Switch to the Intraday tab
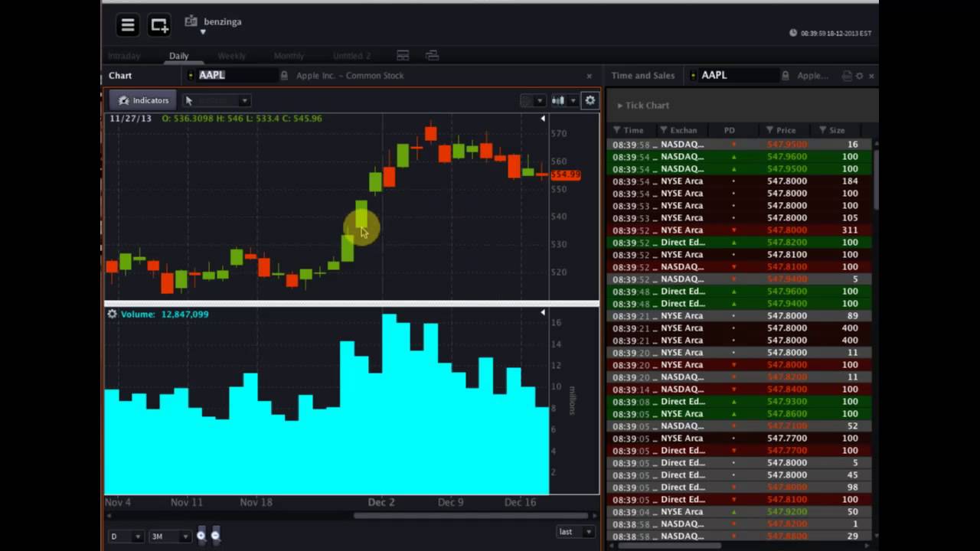This screenshot has height=551, width=980. (124, 56)
